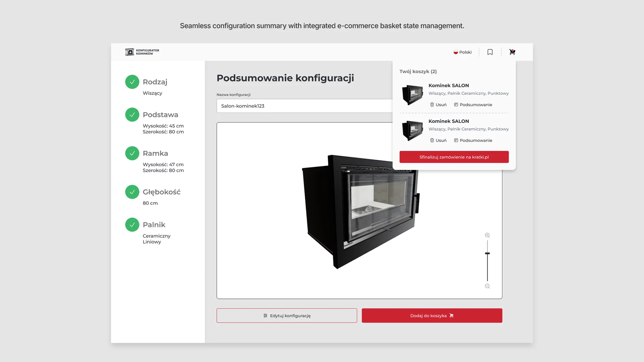Viewport: 644px width, 362px height.
Task: Select the Palnik step checkmark
Action: (132, 225)
